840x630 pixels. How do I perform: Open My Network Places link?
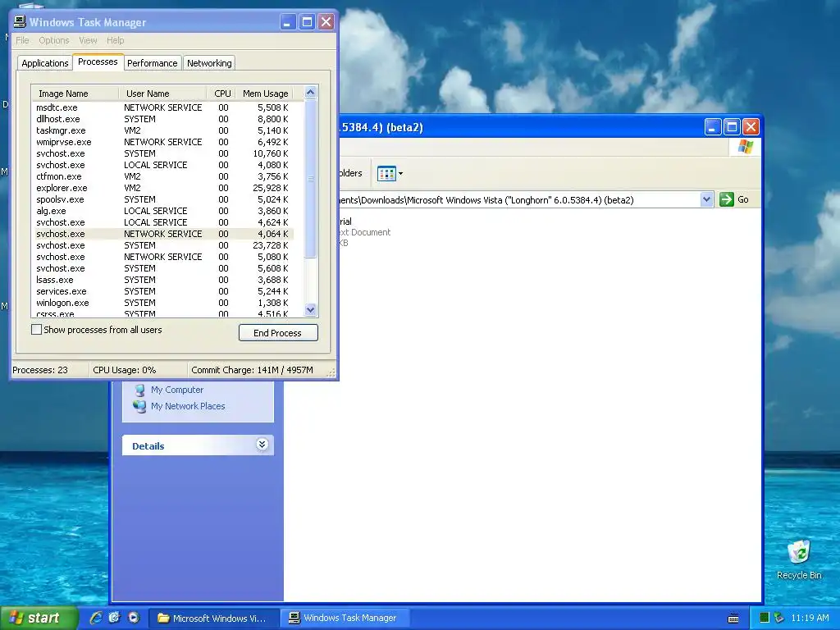188,406
